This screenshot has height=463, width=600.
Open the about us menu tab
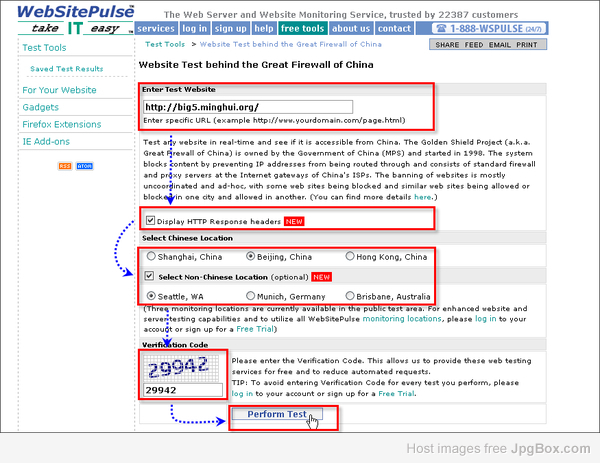click(351, 28)
